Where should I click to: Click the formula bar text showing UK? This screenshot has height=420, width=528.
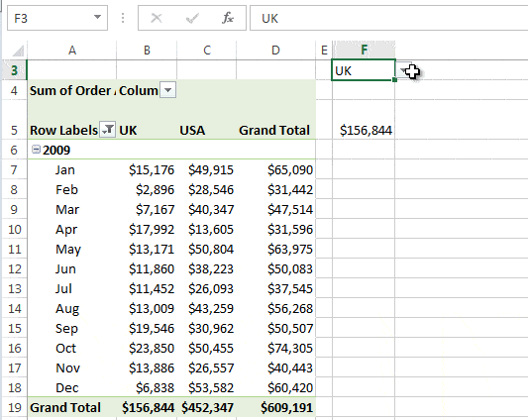(269, 19)
